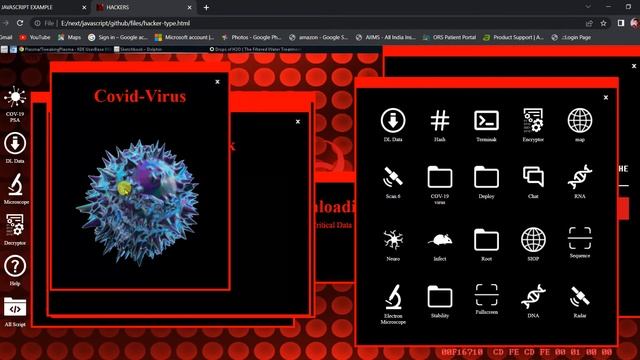Open the Microsoft account bookmark
This screenshot has height=360, width=640.
[184, 37]
